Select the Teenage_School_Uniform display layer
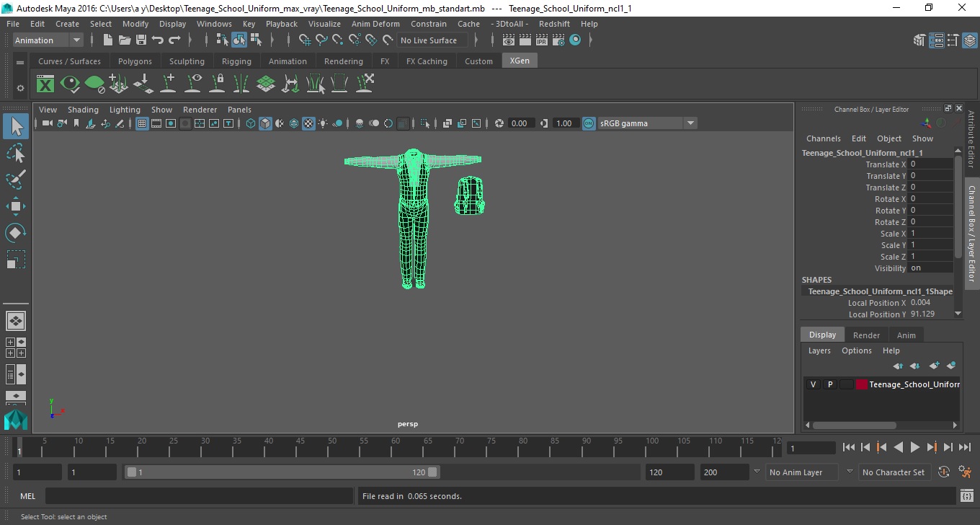This screenshot has width=980, height=525. (x=914, y=384)
